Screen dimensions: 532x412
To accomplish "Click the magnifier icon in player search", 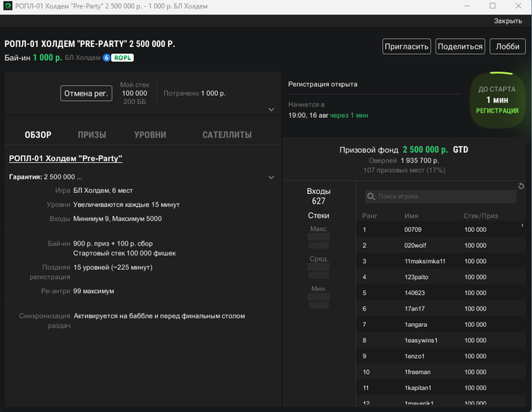I will click(x=371, y=196).
